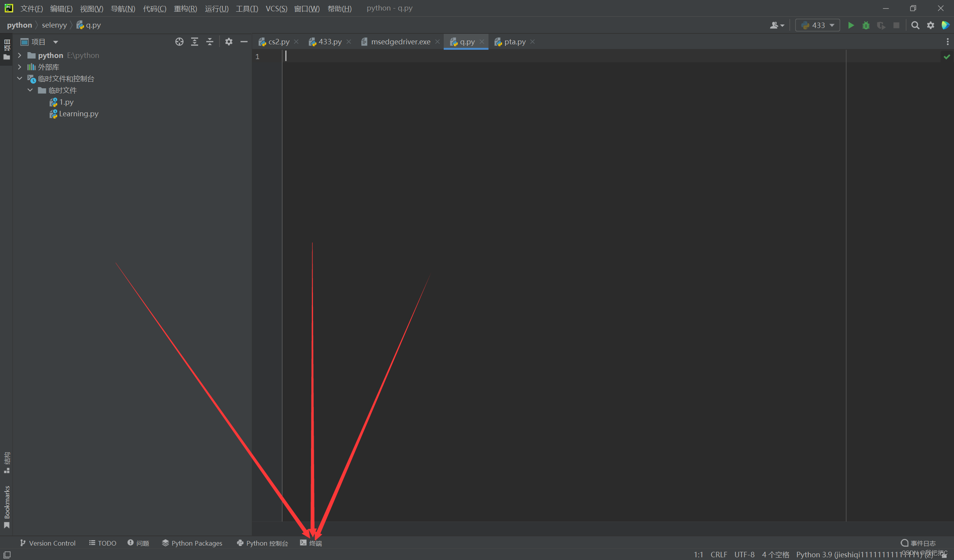Open the 项目 view dropdown arrow
954x560 pixels.
(x=56, y=42)
